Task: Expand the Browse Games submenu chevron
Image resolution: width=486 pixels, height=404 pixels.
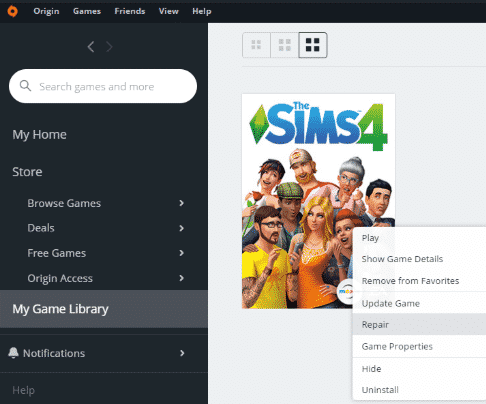Action: (181, 203)
